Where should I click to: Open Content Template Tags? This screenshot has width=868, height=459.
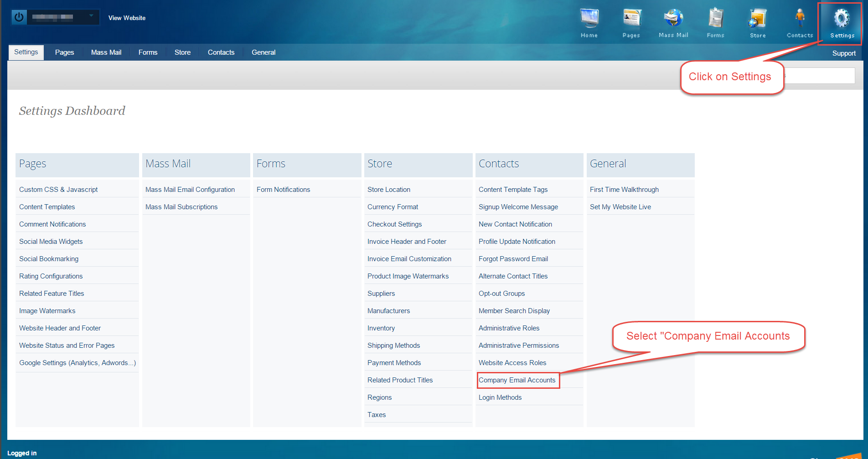513,190
